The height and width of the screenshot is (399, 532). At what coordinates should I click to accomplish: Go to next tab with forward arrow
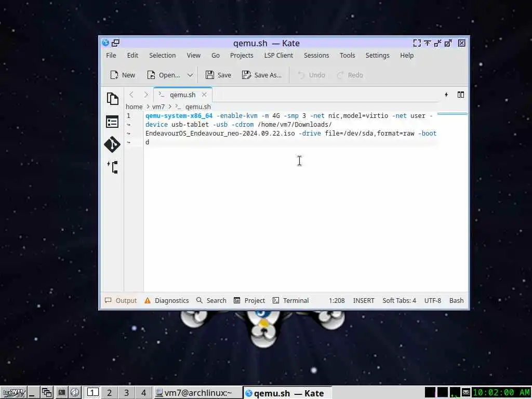coord(146,95)
